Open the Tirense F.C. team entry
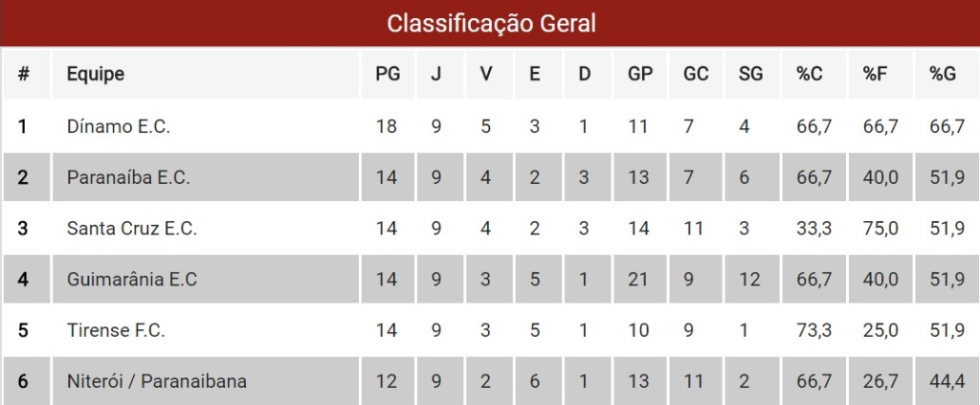This screenshot has width=980, height=405. [x=116, y=330]
